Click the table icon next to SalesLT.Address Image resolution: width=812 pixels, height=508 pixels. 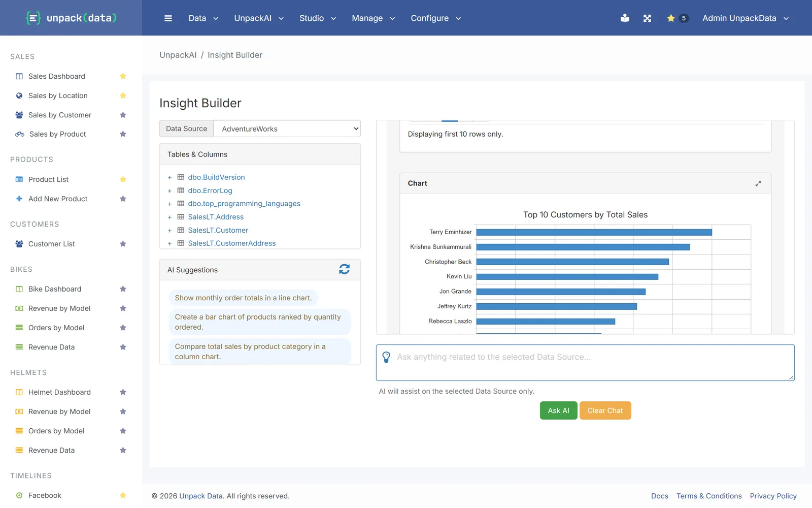coord(181,217)
